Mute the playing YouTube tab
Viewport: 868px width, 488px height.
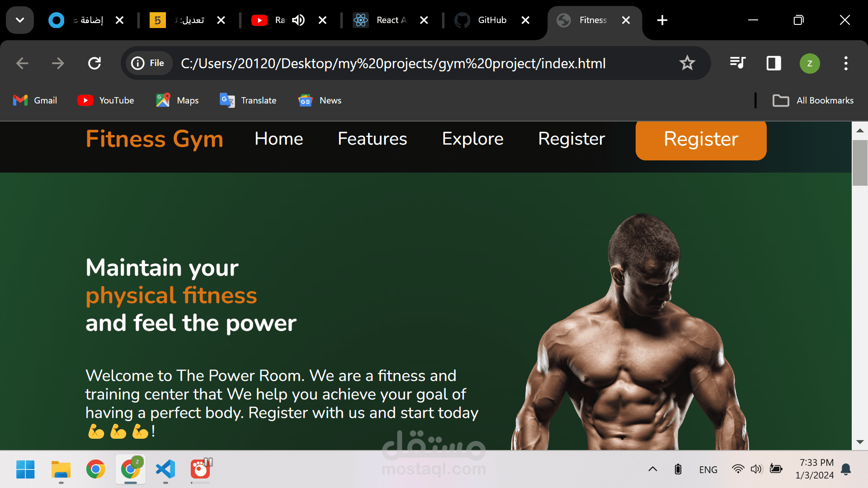(298, 20)
